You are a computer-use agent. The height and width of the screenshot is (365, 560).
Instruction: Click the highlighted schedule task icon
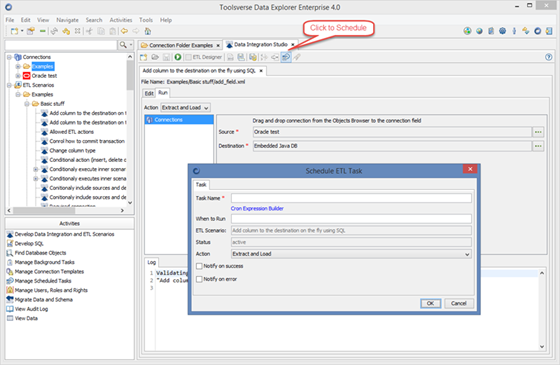click(286, 57)
